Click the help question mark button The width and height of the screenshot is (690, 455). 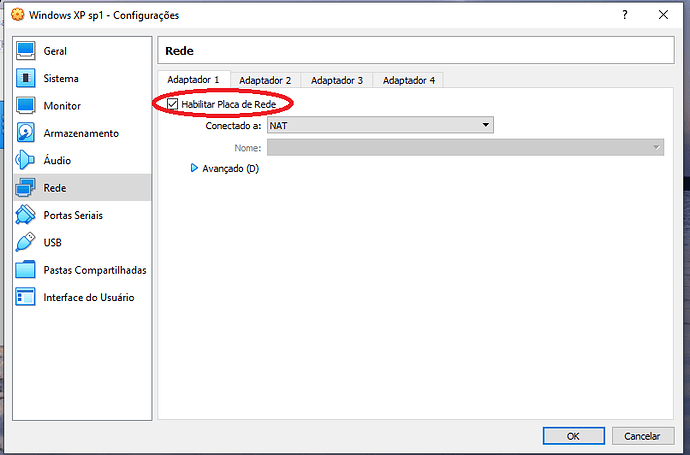[625, 15]
